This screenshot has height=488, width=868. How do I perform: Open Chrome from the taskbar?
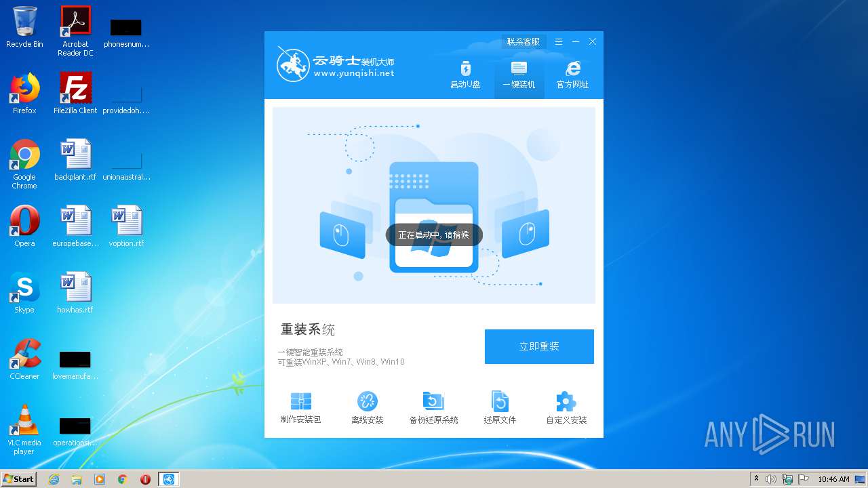pyautogui.click(x=123, y=479)
